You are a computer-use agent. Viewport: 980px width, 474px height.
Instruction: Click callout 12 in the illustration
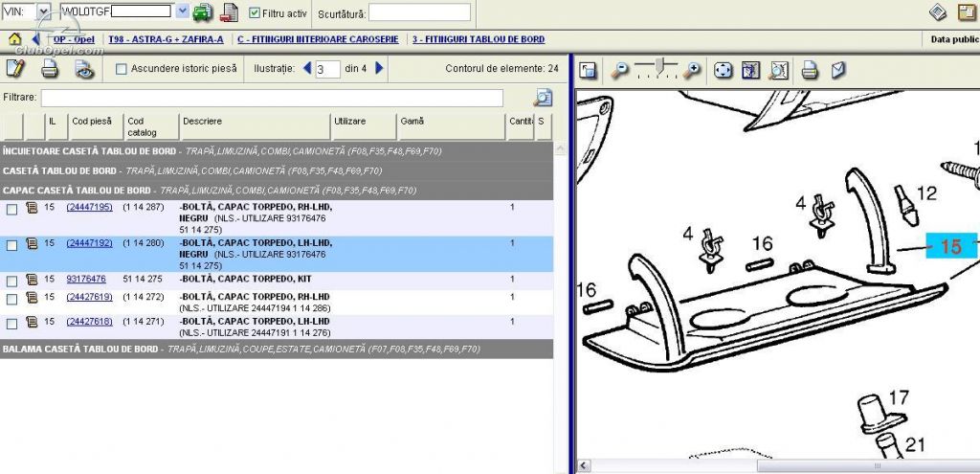pos(926,193)
